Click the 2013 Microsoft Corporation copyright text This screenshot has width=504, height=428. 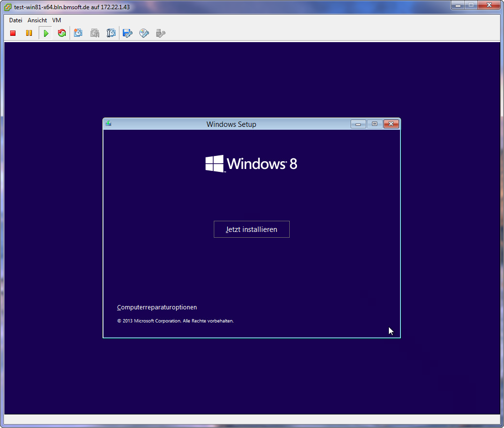(176, 321)
